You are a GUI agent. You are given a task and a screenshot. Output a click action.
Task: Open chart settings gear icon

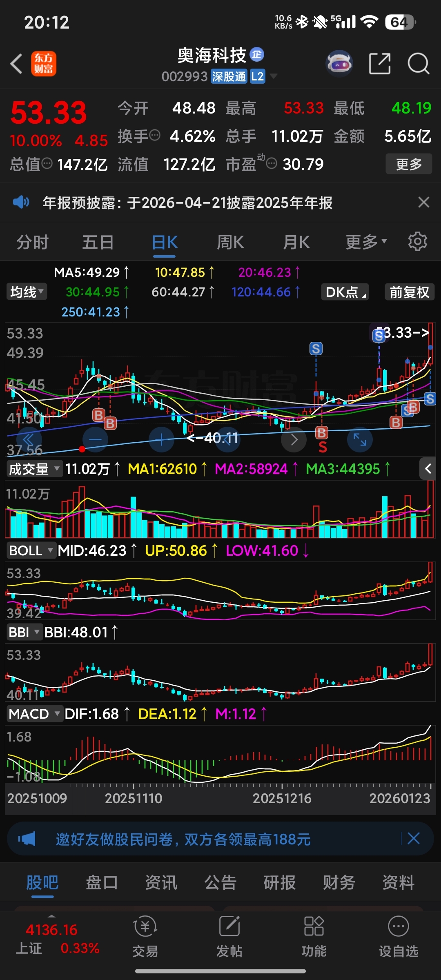[418, 241]
